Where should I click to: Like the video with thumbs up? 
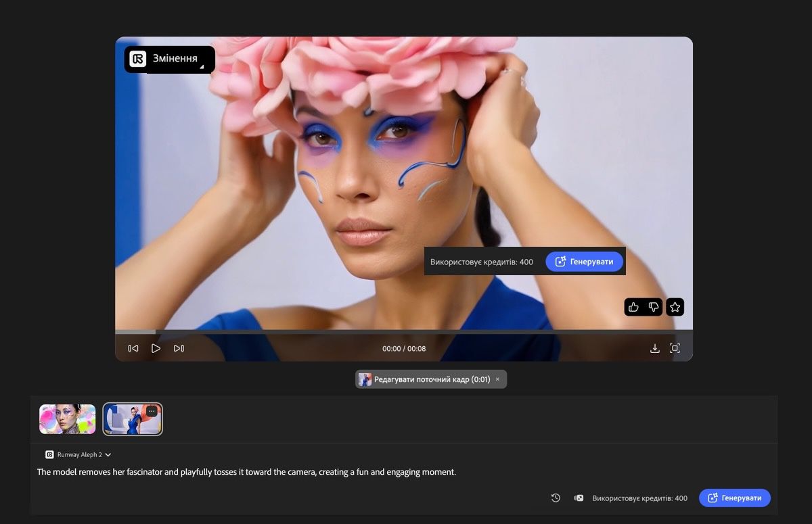pos(633,307)
